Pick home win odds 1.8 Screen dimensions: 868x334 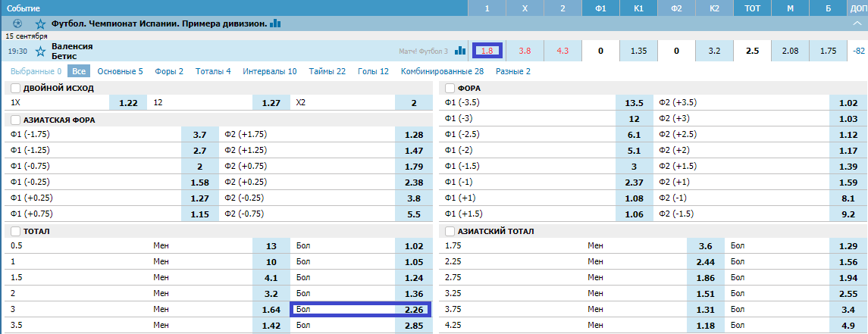(x=487, y=51)
